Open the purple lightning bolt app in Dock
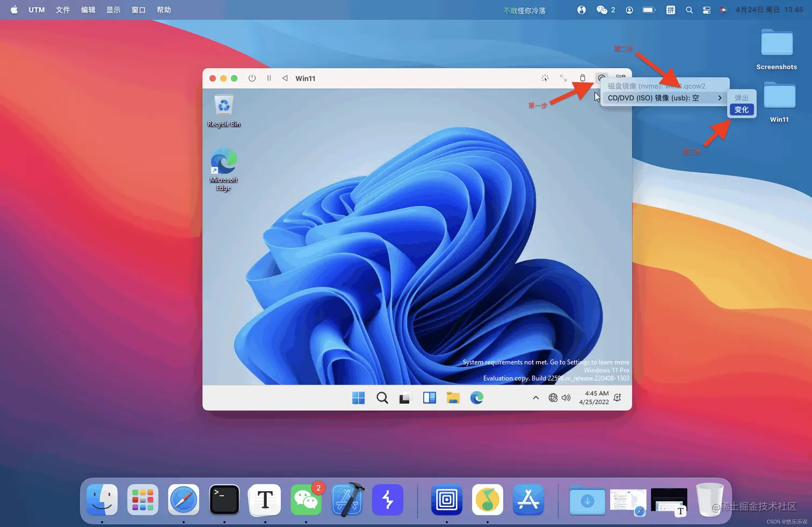This screenshot has height=527, width=812. point(388,500)
